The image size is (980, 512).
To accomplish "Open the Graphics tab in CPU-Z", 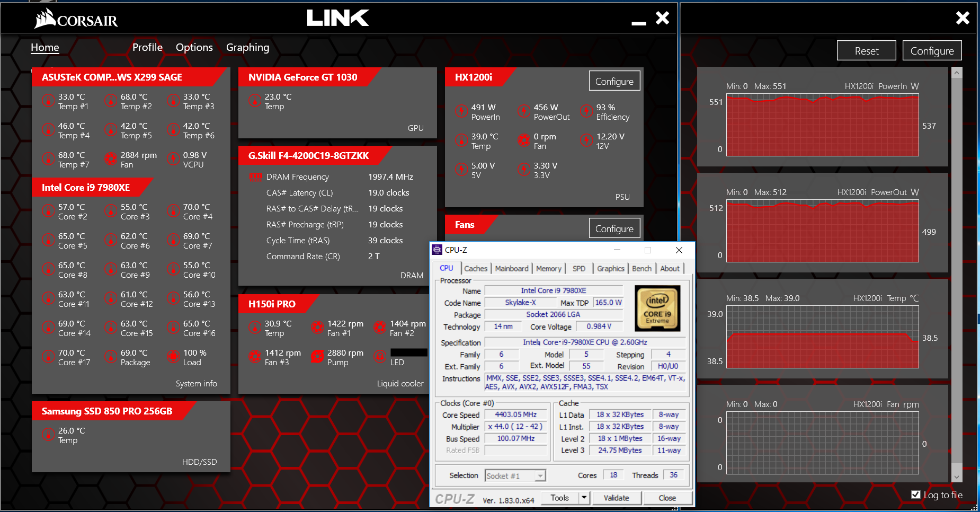I will [x=611, y=269].
